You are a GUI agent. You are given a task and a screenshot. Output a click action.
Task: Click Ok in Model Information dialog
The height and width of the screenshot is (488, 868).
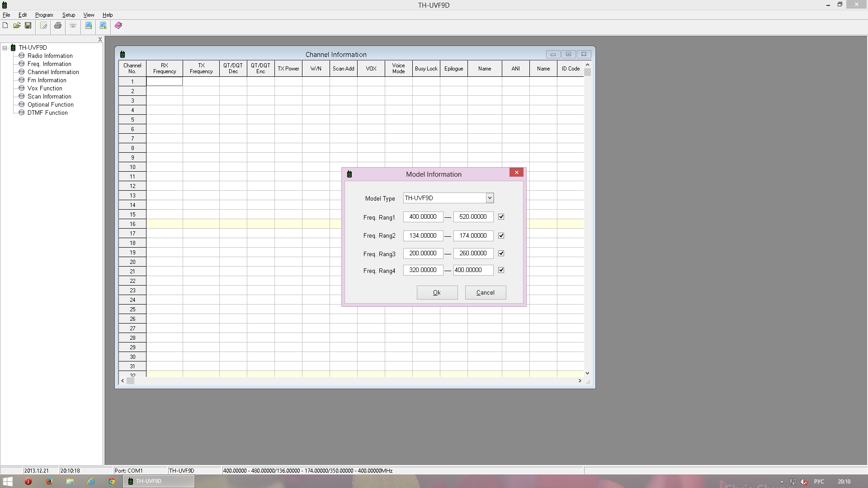click(x=437, y=292)
